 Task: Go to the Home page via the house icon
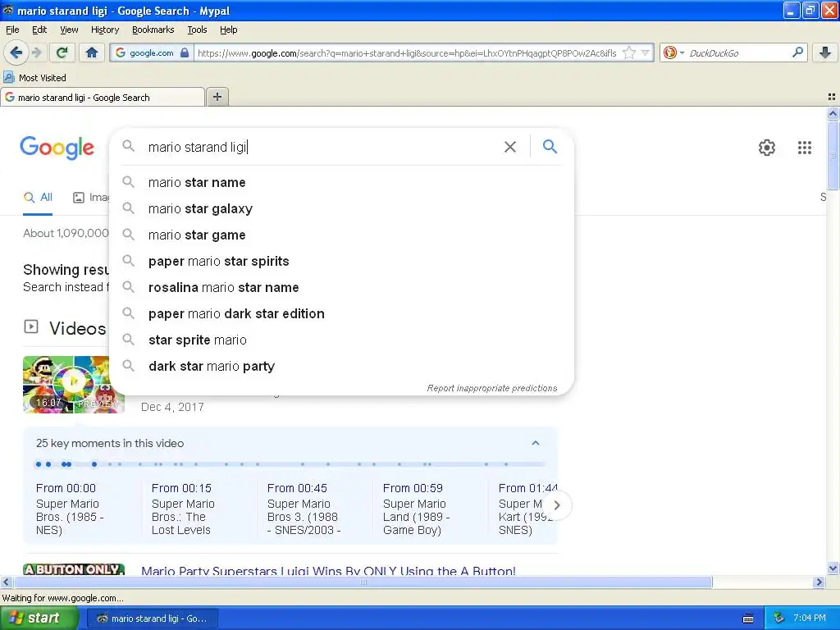tap(92, 52)
